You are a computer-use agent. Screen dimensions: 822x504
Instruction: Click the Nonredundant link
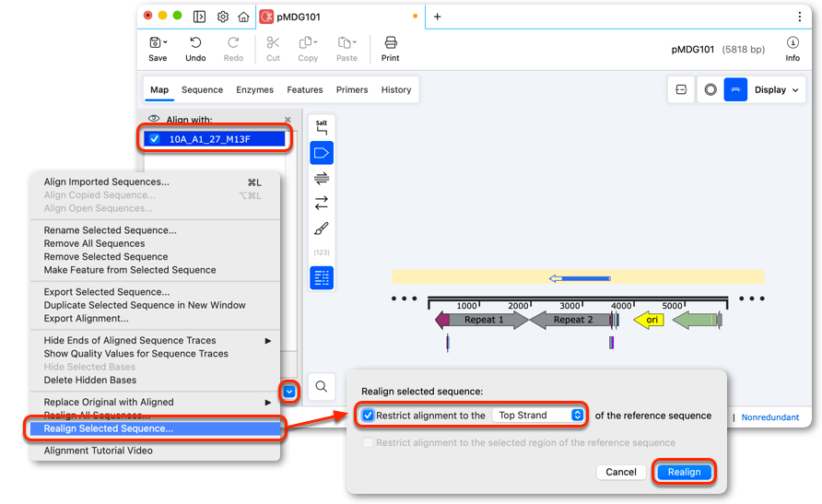point(770,417)
